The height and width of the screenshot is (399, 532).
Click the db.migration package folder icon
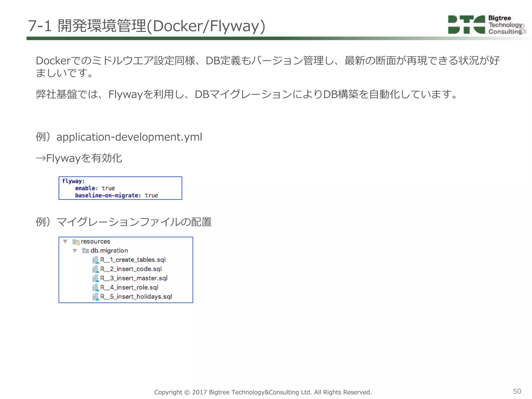85,251
